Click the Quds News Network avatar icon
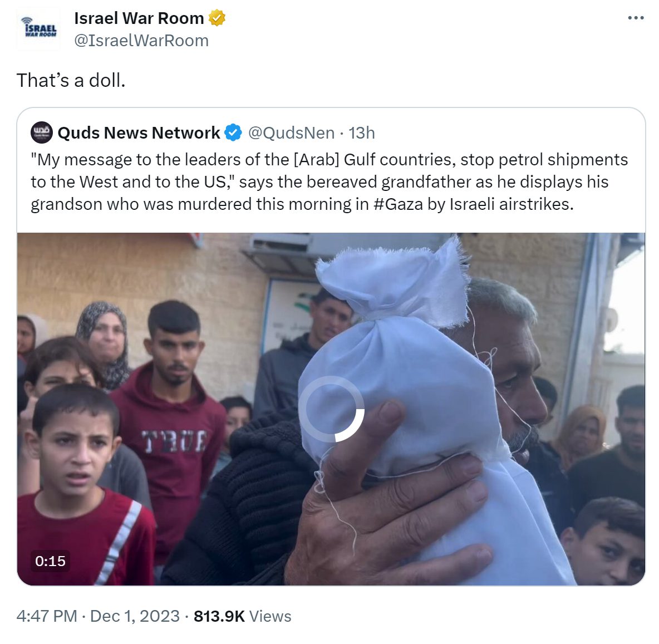 [x=42, y=133]
